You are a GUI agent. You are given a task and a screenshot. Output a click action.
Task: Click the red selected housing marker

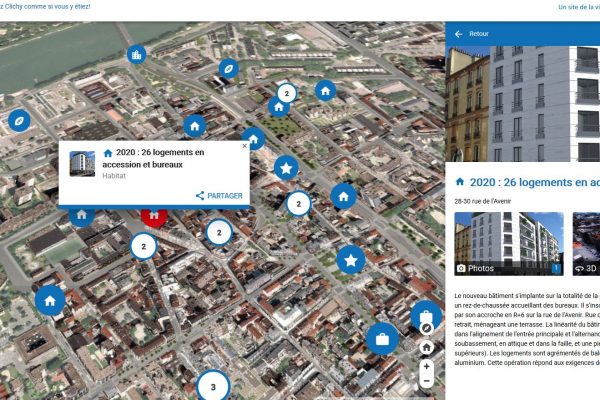[x=152, y=214]
